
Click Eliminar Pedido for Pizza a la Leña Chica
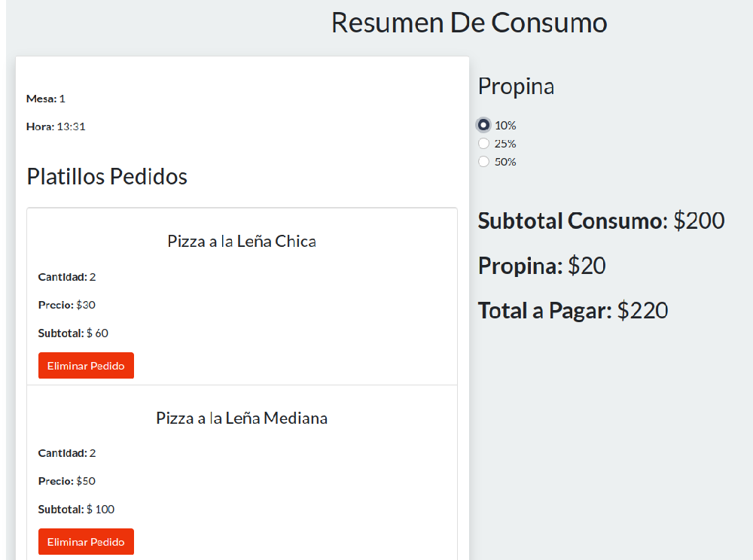click(x=86, y=365)
